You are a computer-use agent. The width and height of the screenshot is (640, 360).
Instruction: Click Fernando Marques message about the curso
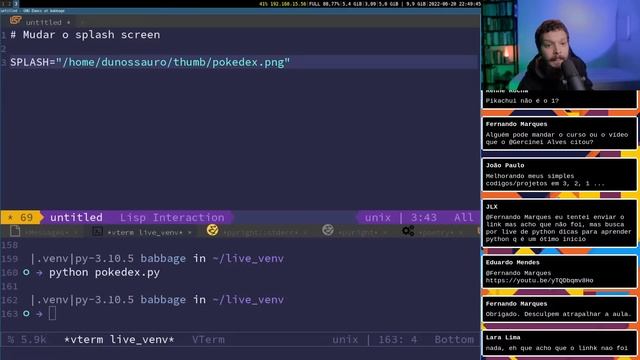coord(559,133)
